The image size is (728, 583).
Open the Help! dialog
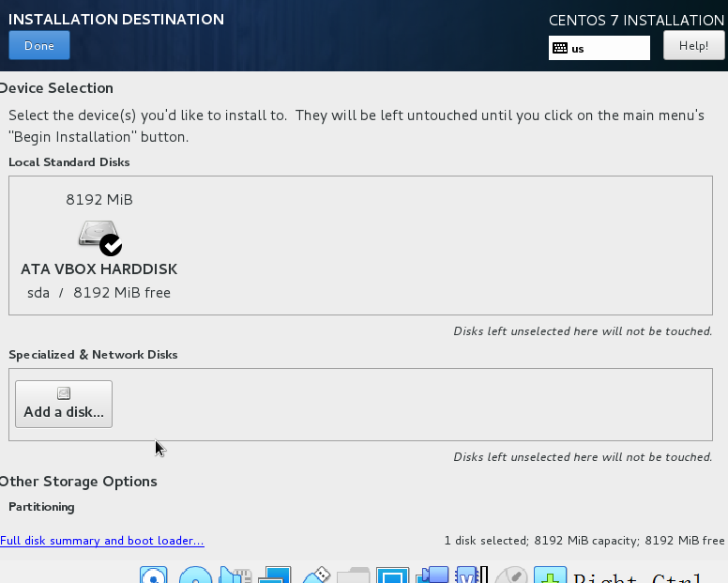tap(693, 45)
